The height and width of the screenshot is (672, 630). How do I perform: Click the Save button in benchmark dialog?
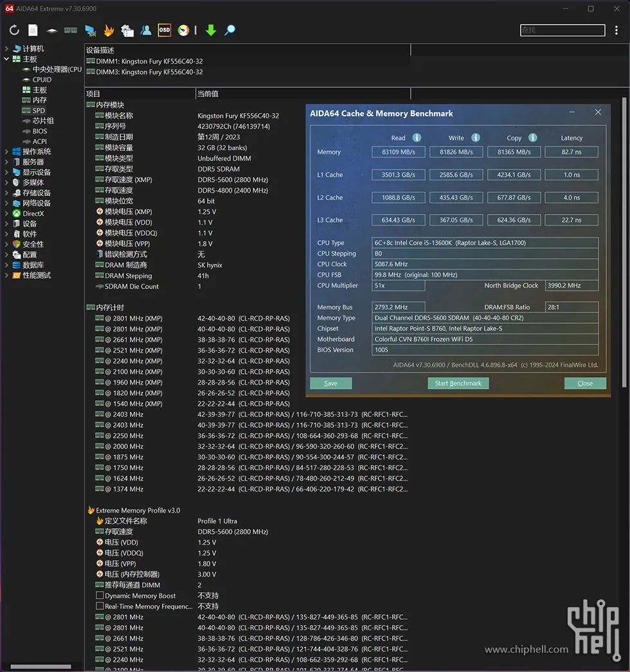click(x=330, y=383)
